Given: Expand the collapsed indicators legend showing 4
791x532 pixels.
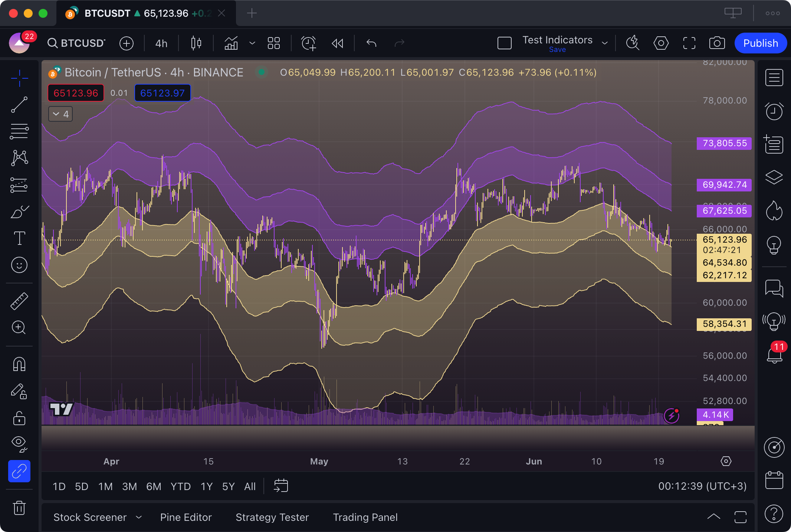Looking at the screenshot, I should (x=60, y=114).
